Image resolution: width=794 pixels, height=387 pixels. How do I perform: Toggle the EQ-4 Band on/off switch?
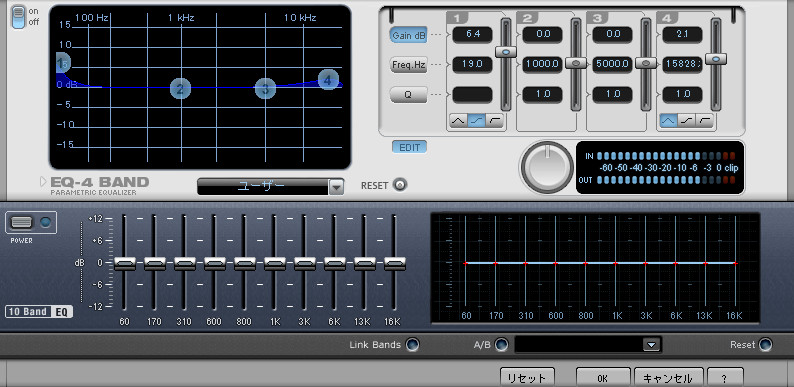coord(18,17)
